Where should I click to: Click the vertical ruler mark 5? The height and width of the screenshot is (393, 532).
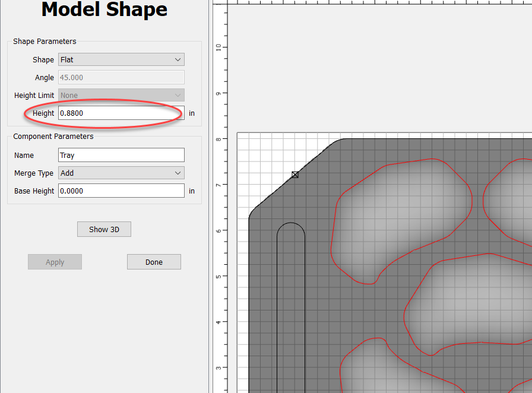218,277
